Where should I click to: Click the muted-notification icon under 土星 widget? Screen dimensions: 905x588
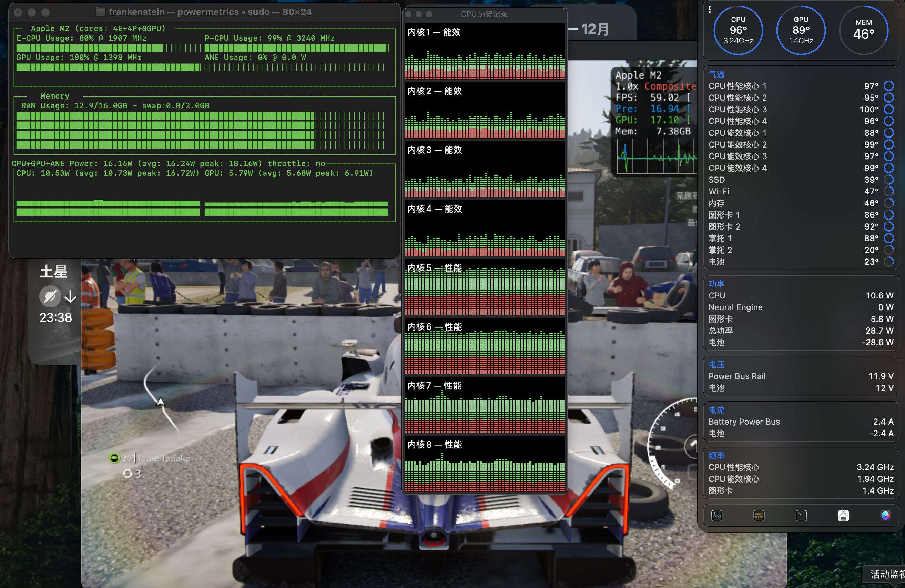pos(50,296)
